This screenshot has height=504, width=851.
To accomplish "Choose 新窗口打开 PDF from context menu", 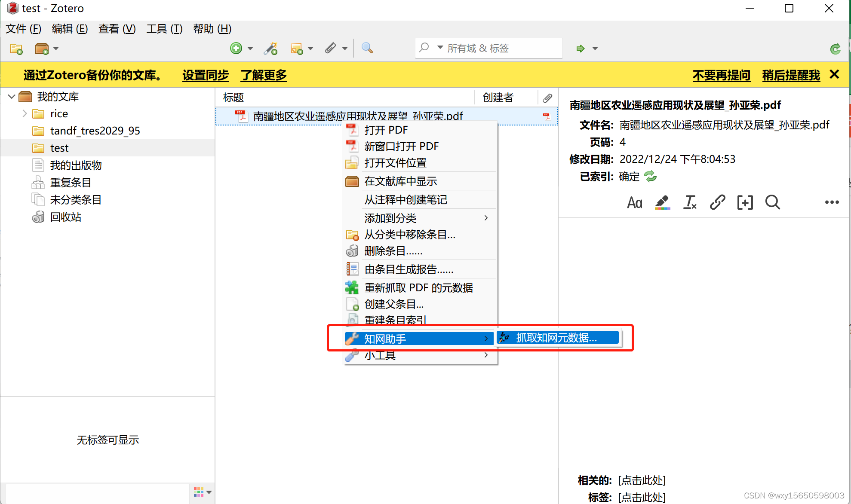I will [420, 146].
